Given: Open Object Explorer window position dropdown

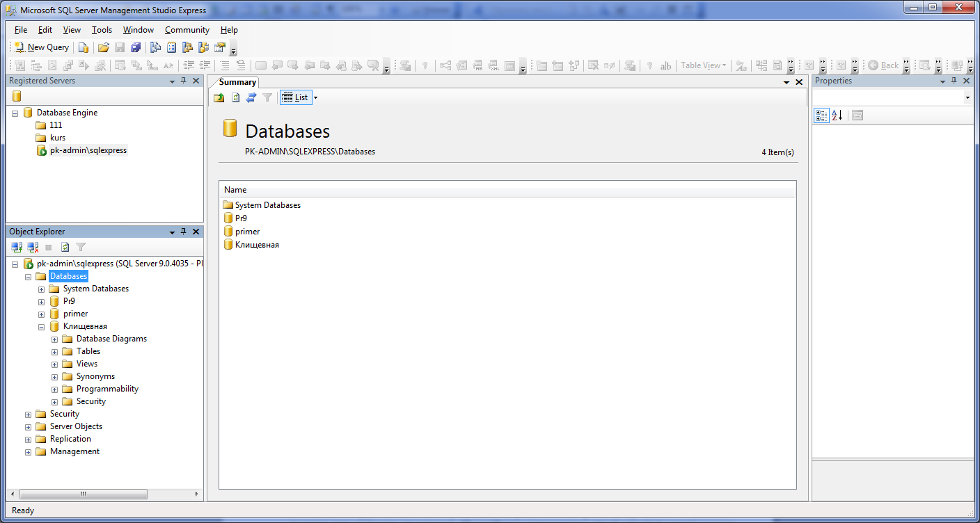Looking at the screenshot, I should click(x=172, y=232).
